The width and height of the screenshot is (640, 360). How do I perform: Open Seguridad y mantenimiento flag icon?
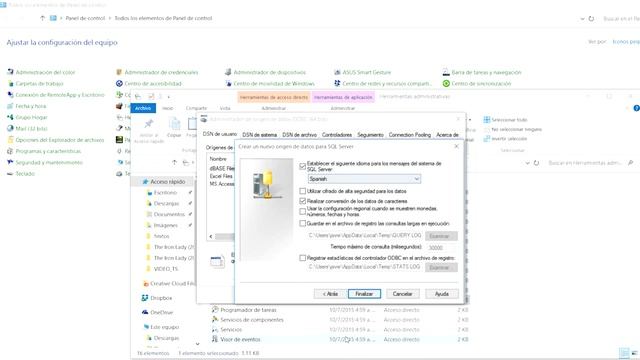pos(10,162)
